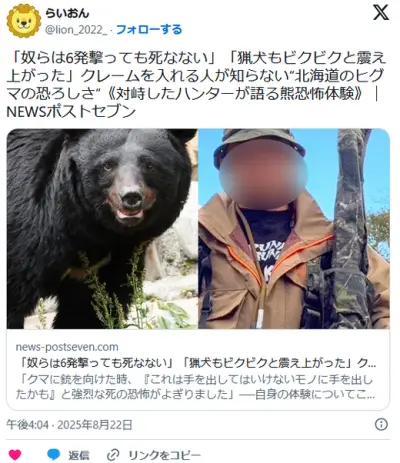Click the lion profile avatar

click(24, 21)
